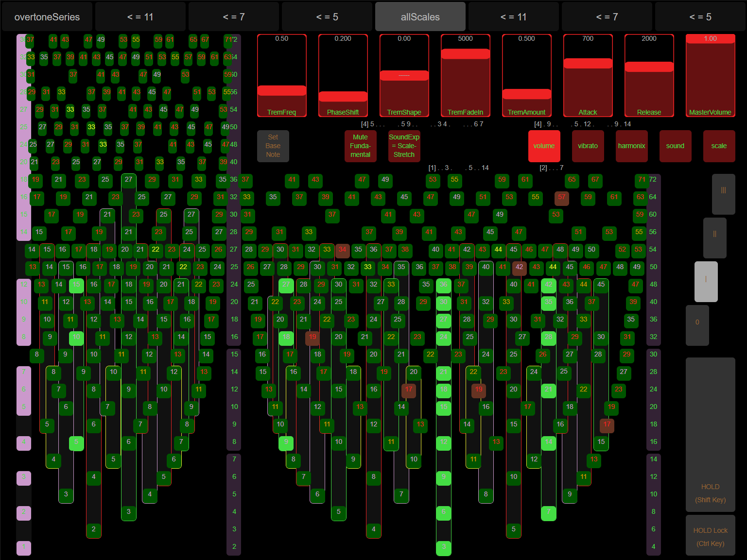
Task: Select the harmonix mode button
Action: (632, 146)
